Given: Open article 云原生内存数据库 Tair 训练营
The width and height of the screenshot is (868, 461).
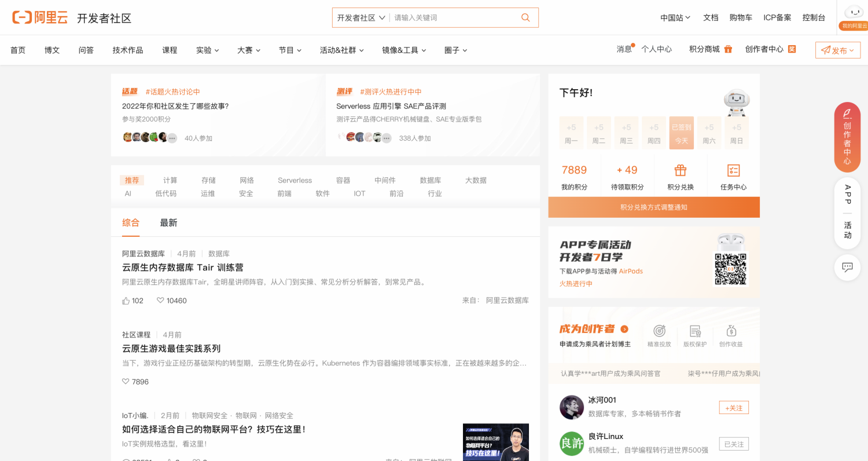Looking at the screenshot, I should coord(183,268).
